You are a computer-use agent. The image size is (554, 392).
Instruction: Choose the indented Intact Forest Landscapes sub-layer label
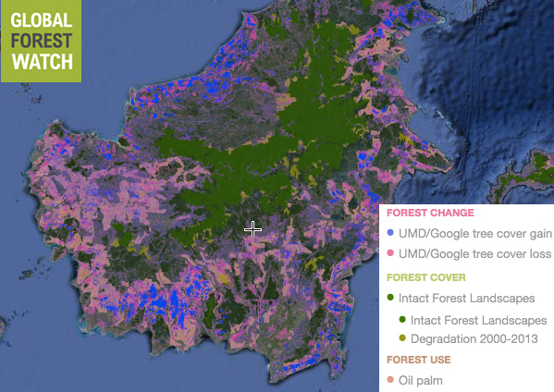479,320
